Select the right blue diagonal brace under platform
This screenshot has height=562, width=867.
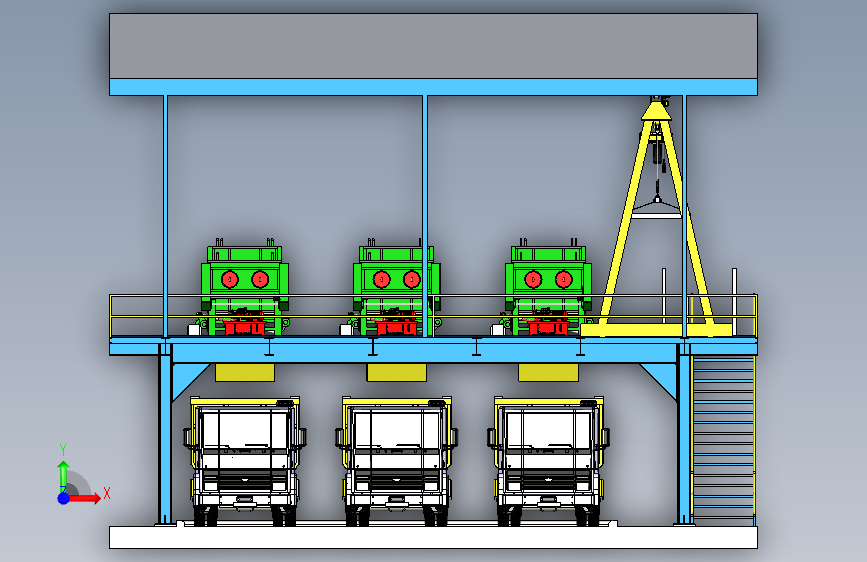click(662, 378)
